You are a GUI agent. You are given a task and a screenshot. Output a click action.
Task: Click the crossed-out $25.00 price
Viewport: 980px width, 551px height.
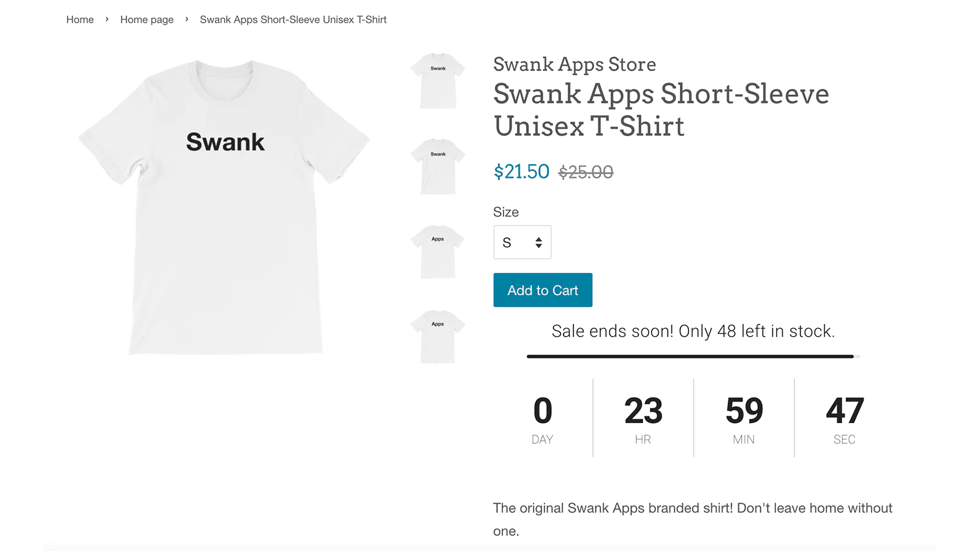(585, 172)
